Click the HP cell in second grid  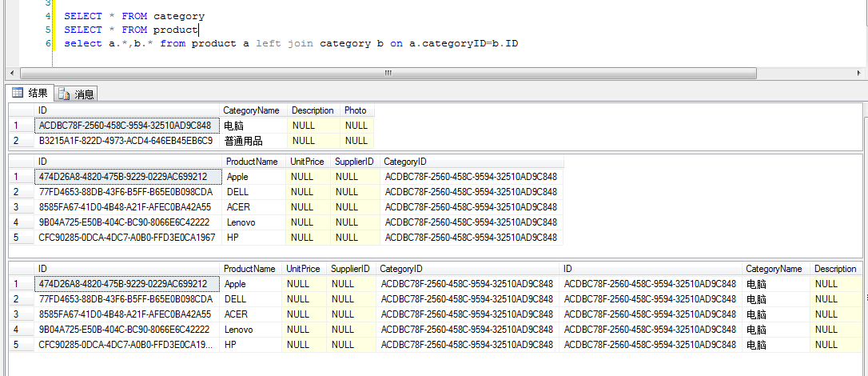coord(233,238)
